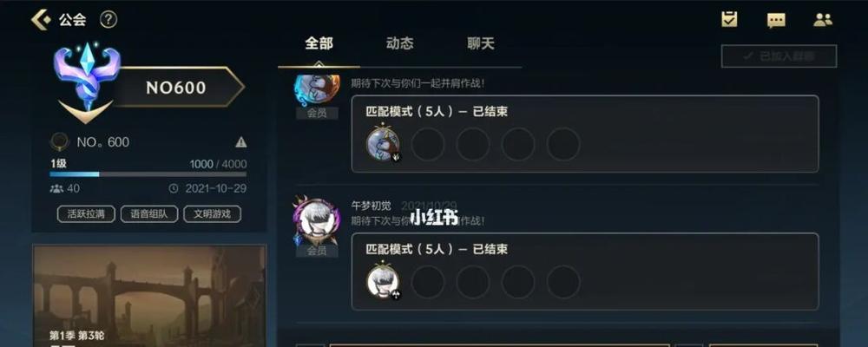Viewport: 868px width, 347px height.
Task: Open the help question mark icon
Action: [x=108, y=20]
